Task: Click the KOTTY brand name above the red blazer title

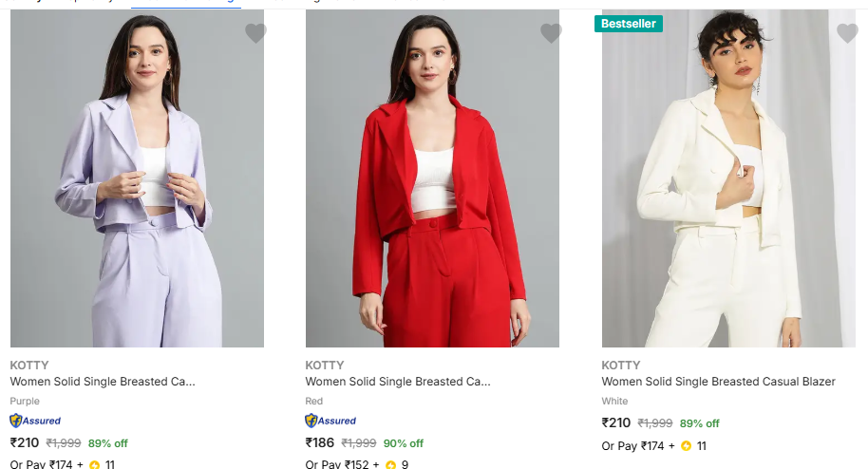Action: point(325,366)
